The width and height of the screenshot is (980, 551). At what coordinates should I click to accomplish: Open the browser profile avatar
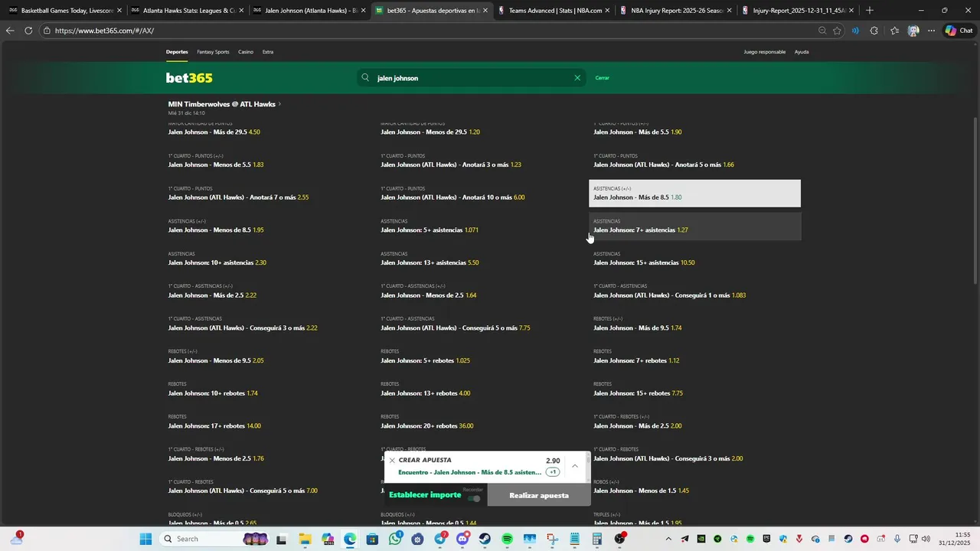tap(913, 31)
